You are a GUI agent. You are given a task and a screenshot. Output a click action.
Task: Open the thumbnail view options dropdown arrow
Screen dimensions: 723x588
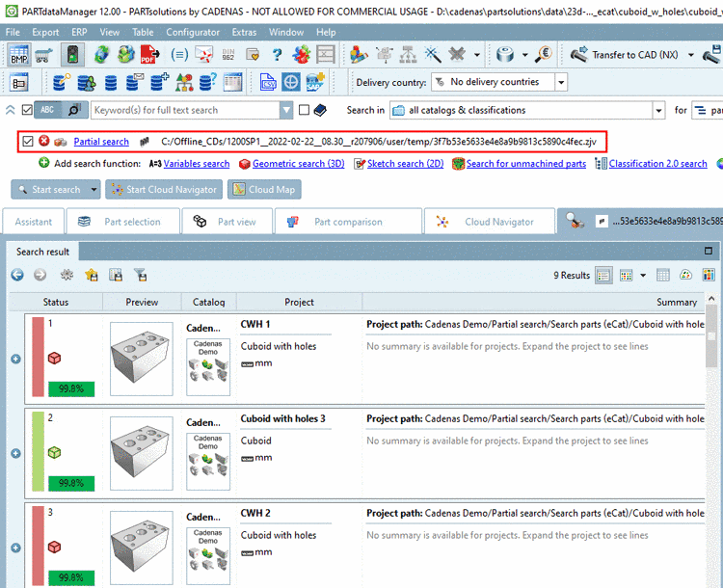[x=643, y=276]
